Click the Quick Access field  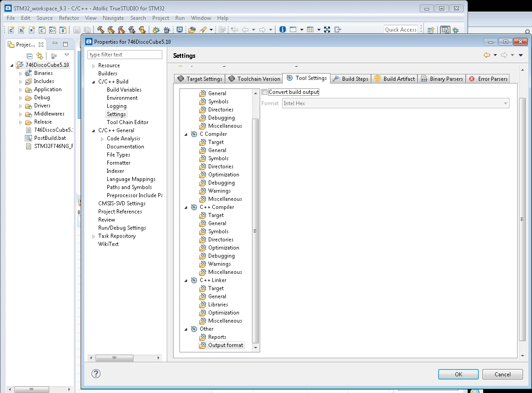401,29
